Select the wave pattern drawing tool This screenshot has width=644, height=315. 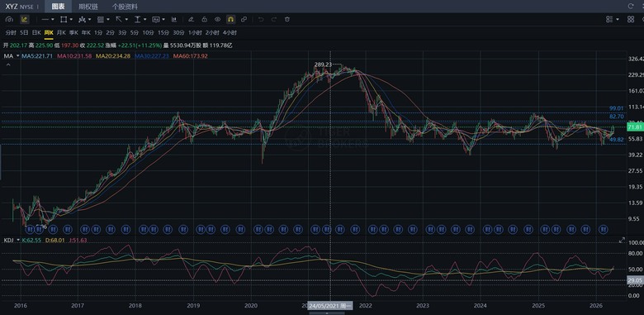point(82,19)
